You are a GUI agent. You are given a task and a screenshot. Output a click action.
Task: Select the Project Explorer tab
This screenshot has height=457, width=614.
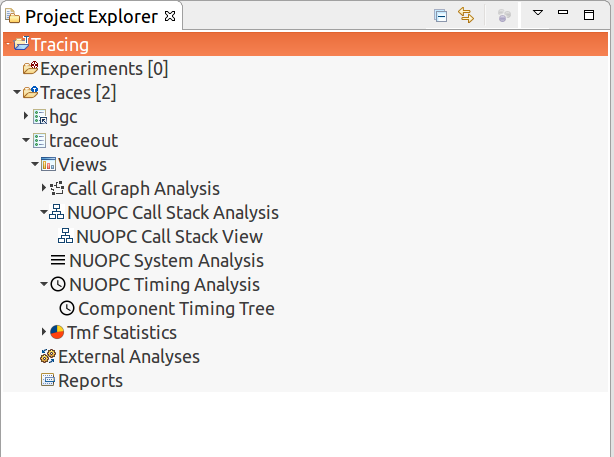coord(90,16)
